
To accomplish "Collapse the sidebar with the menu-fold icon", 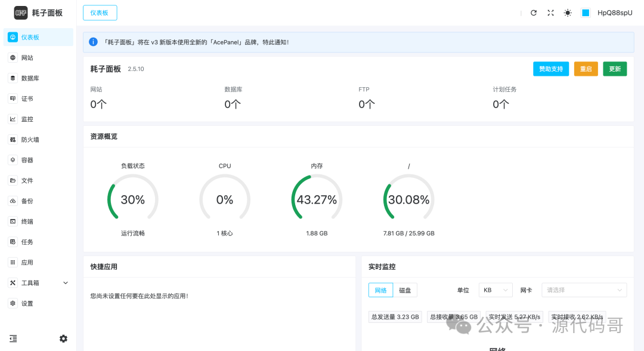I will [x=13, y=338].
